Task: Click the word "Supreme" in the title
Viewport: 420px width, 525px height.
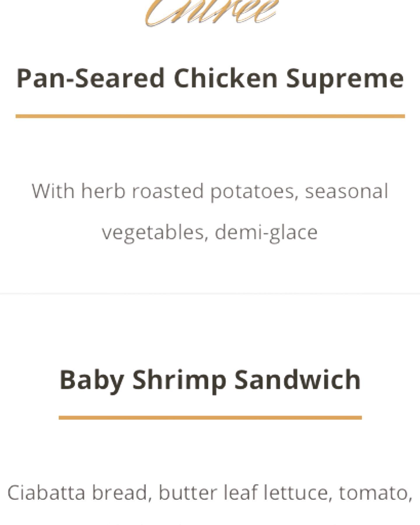Action: (345, 79)
